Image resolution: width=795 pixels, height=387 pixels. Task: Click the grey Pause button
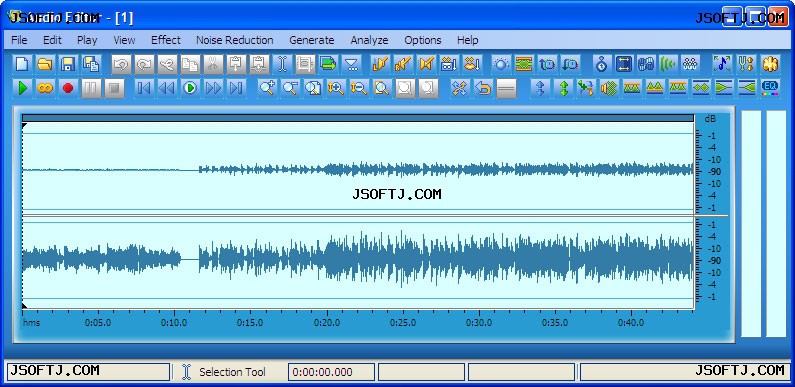point(91,88)
